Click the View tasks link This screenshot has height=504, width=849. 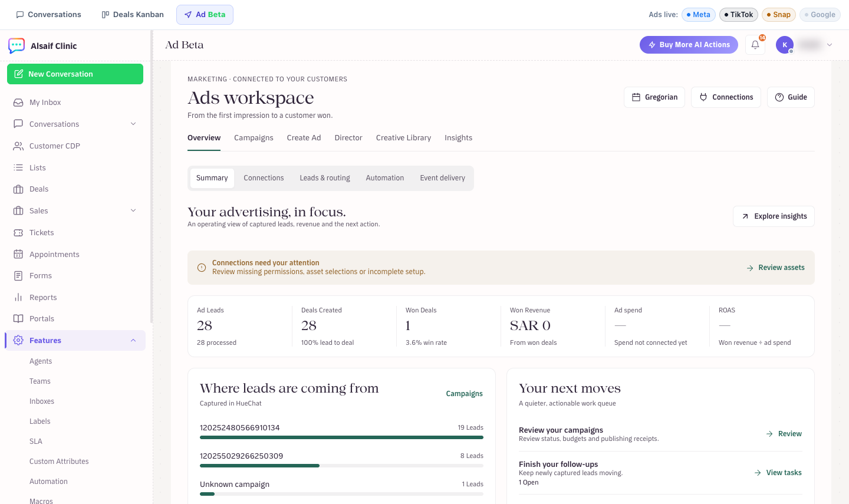pos(778,473)
